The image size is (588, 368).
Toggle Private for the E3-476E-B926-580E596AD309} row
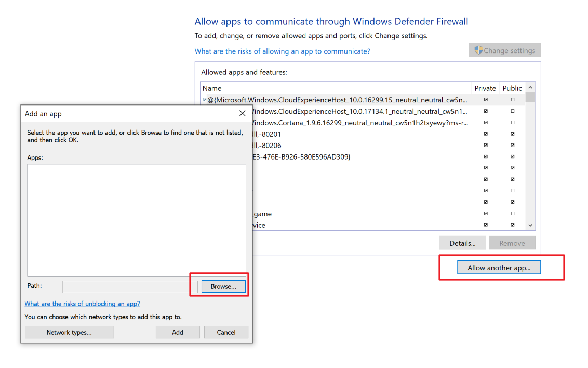(486, 156)
